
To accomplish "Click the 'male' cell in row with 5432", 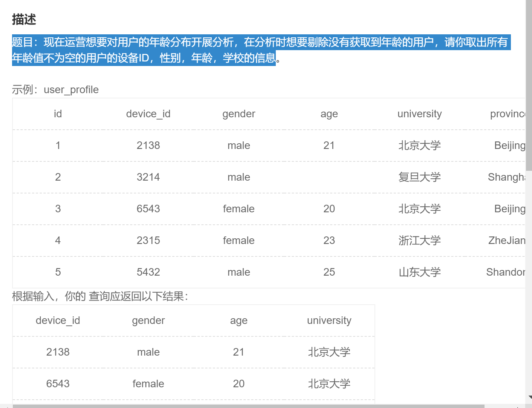I will pyautogui.click(x=238, y=272).
